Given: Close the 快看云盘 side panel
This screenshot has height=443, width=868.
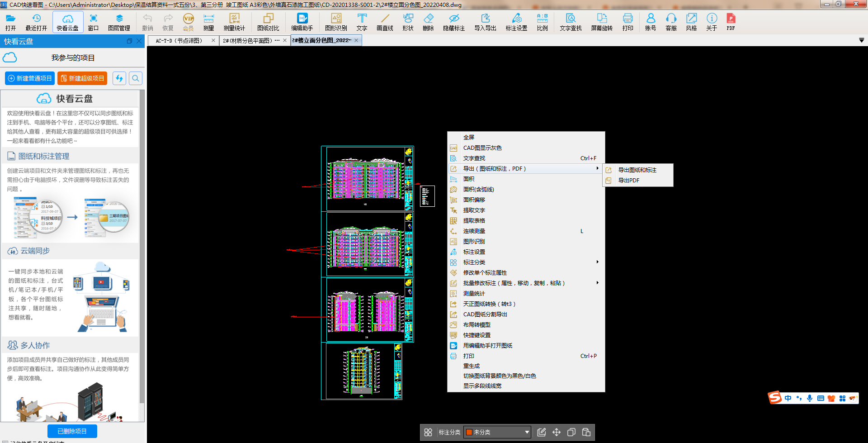Looking at the screenshot, I should 139,41.
